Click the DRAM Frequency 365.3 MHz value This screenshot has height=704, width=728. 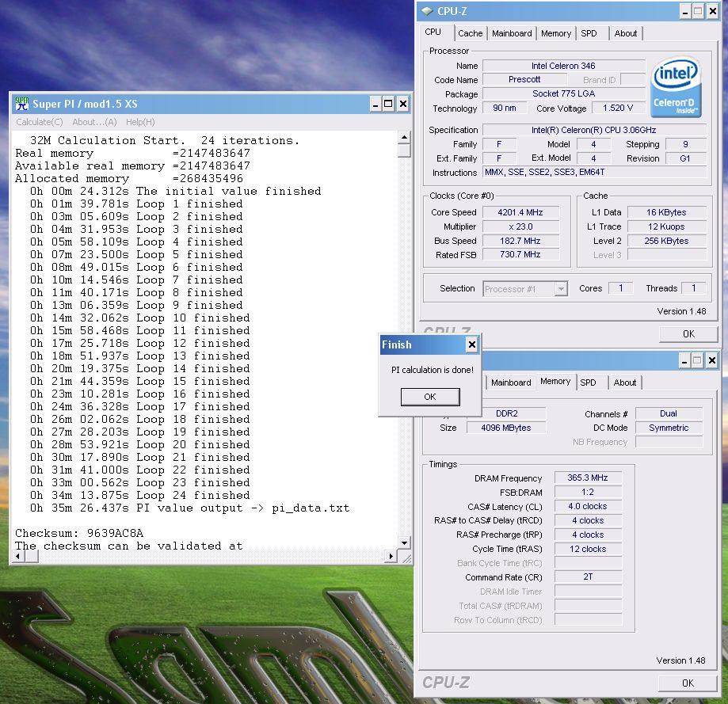point(588,478)
